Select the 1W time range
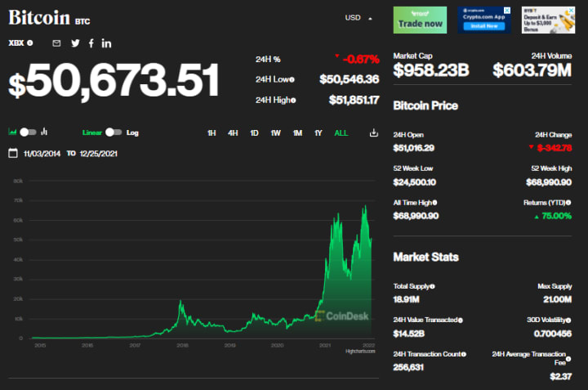Viewport: 588px width, 390px height. tap(276, 133)
